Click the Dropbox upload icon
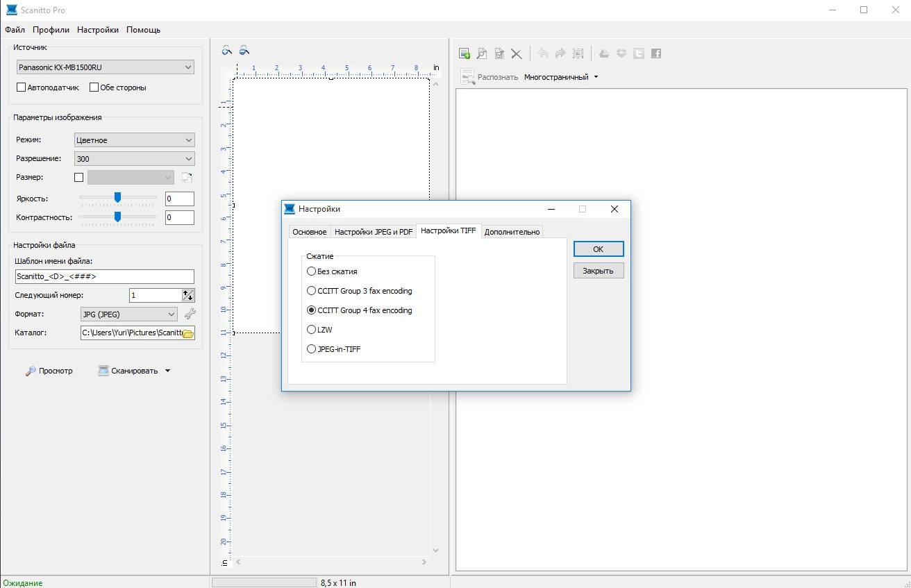911x588 pixels. [621, 53]
